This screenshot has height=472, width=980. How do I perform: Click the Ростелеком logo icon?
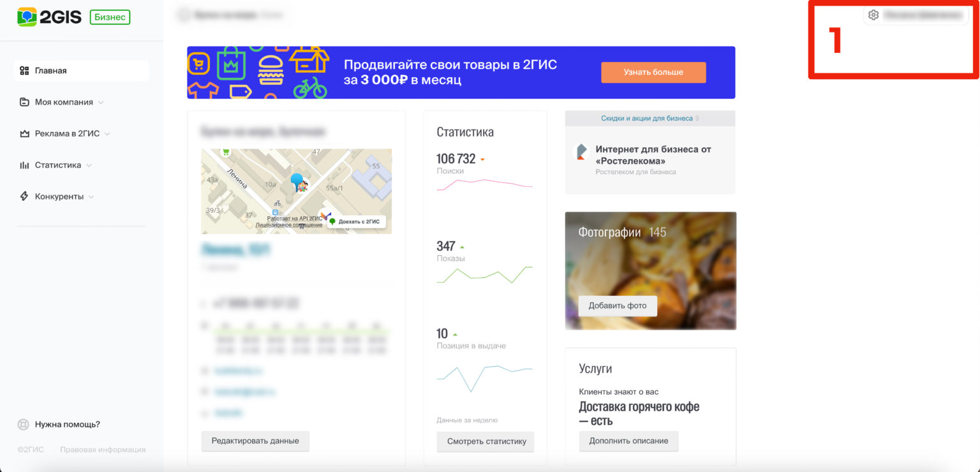tap(581, 152)
